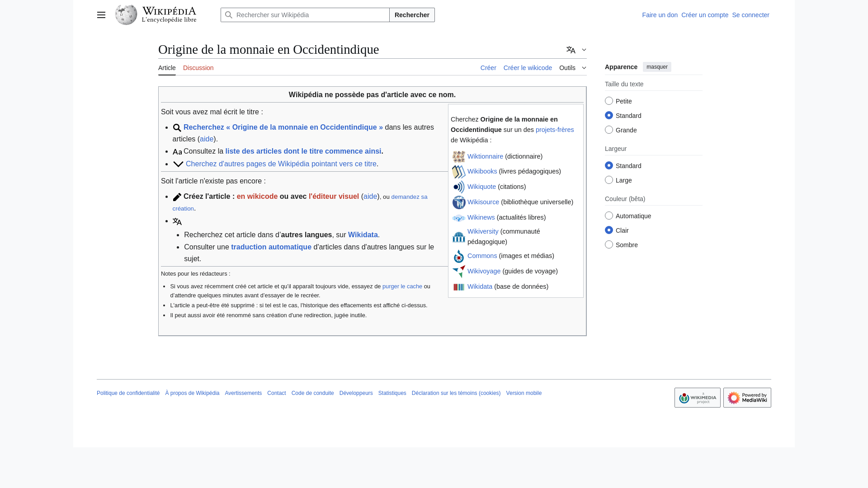The width and height of the screenshot is (868, 488).
Task: Choose Sombre color mode
Action: pos(609,244)
